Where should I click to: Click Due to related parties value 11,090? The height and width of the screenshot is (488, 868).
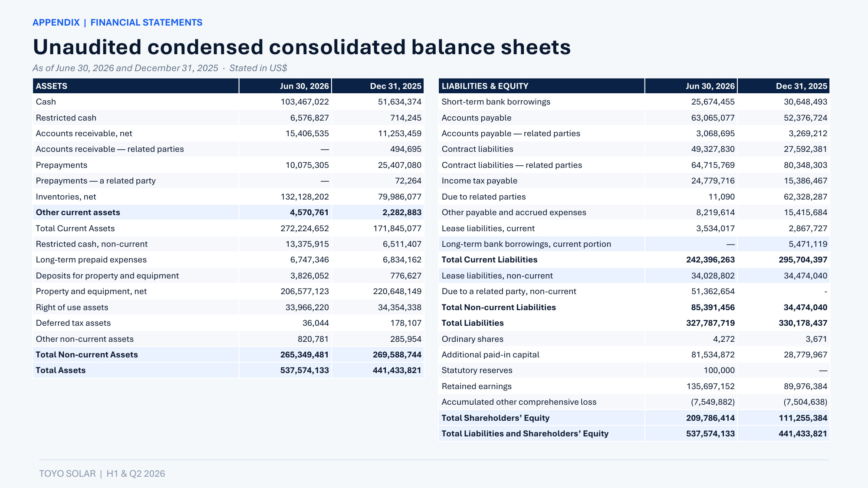[x=721, y=197]
